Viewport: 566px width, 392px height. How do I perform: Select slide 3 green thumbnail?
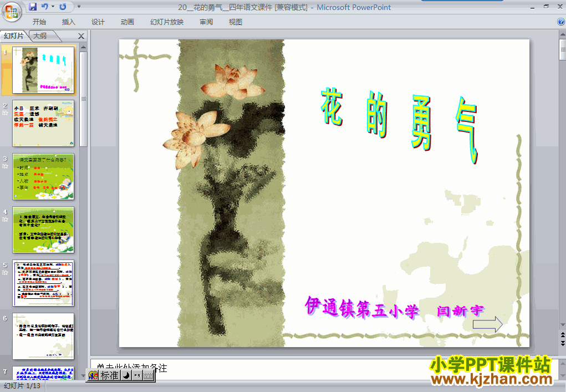point(43,176)
